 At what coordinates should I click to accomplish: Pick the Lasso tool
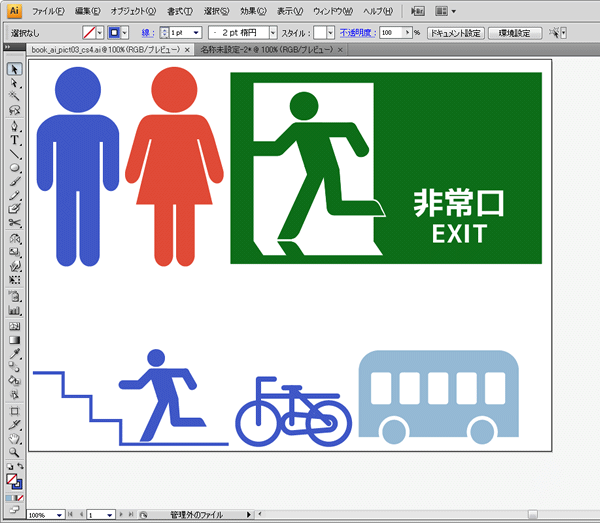pos(15,110)
